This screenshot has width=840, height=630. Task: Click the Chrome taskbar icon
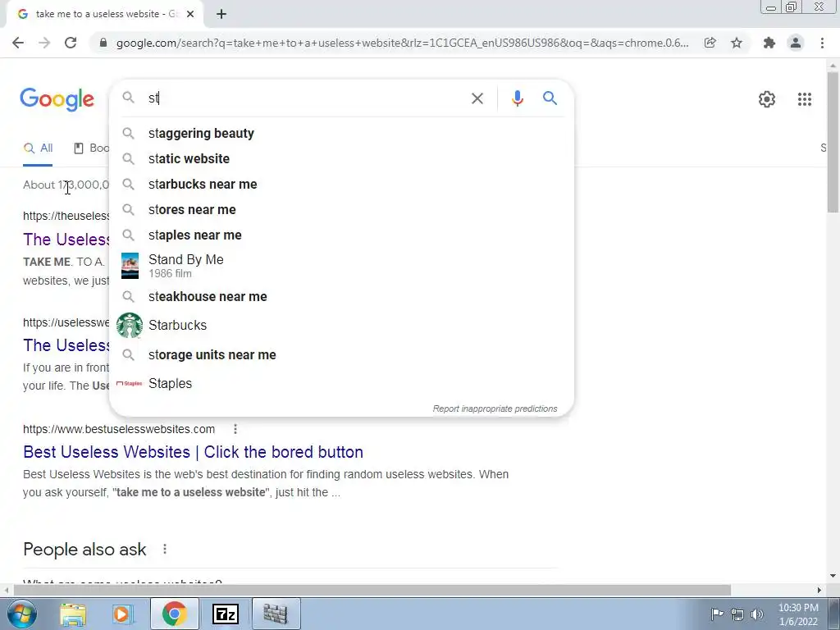174,614
